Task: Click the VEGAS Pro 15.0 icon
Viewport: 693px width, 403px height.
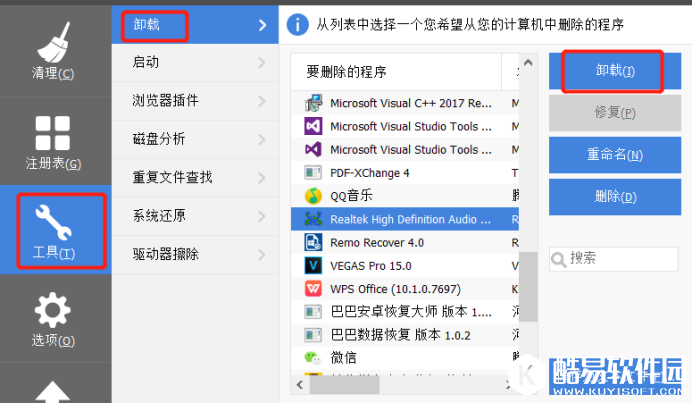Action: click(x=312, y=265)
